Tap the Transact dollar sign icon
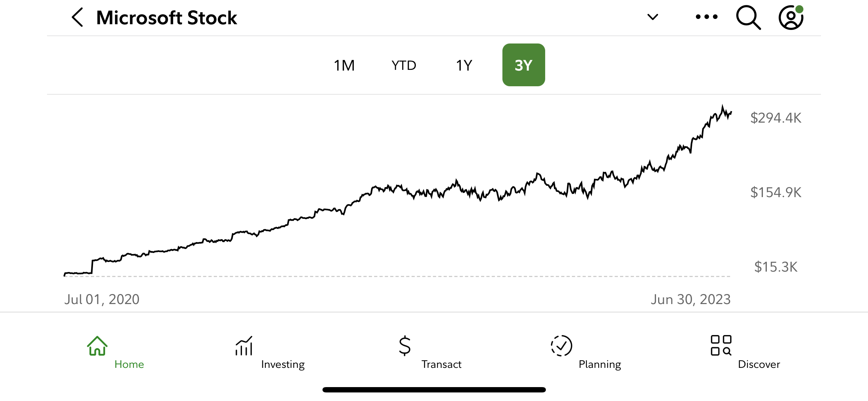Viewport: 868px width, 401px height. pos(405,346)
